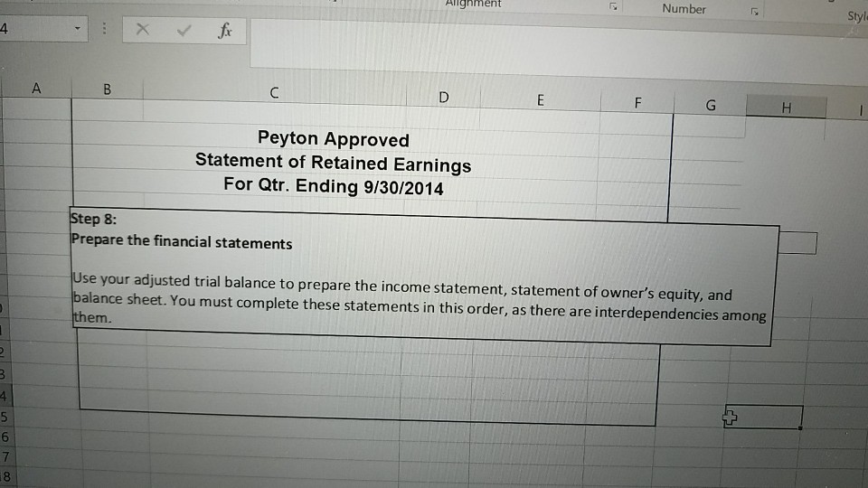
Task: Open the Number group dialog launcher
Action: 754,11
